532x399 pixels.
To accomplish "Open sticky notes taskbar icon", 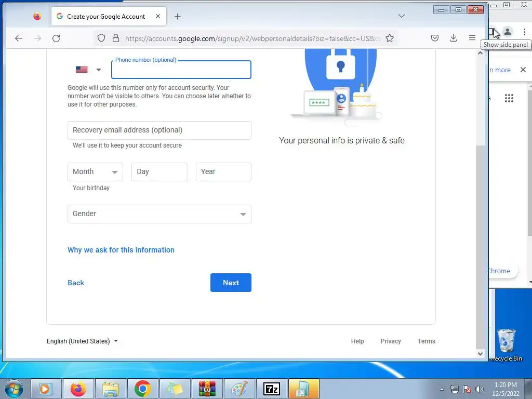I will pos(175,389).
